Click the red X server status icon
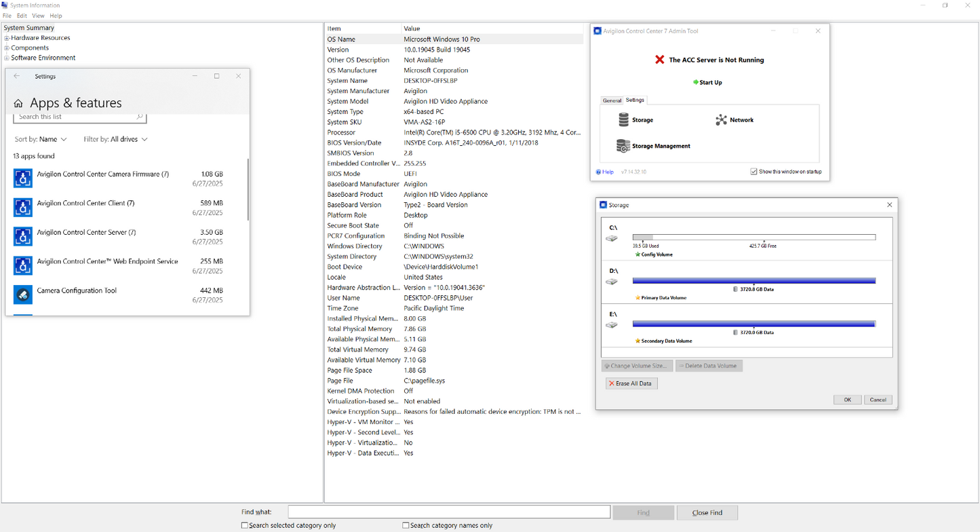Screen dimensions: 980x532 coord(659,60)
